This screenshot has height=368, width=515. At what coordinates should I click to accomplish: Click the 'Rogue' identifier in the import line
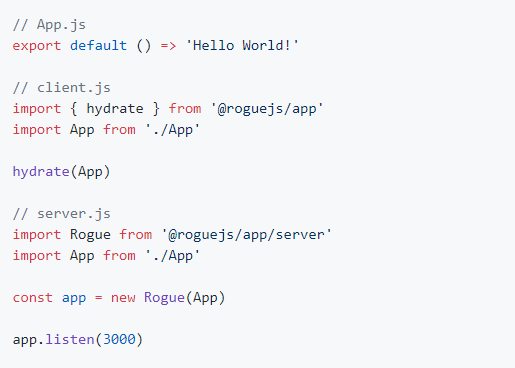(x=90, y=235)
